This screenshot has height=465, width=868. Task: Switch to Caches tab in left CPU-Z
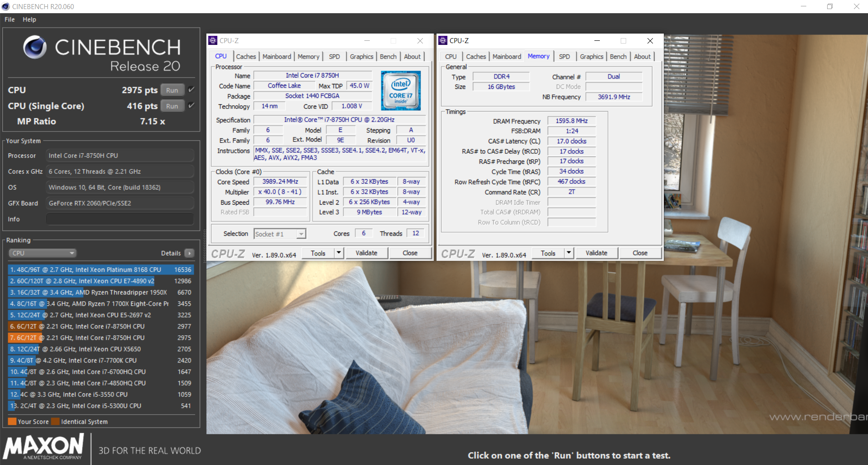pyautogui.click(x=246, y=56)
